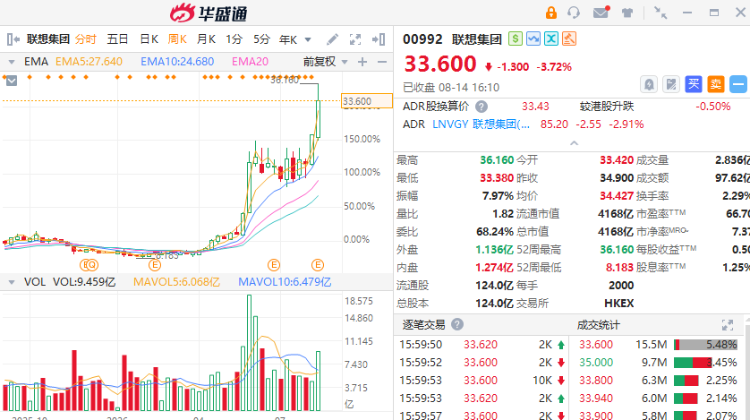Click the 15:59:50 trade row

(482, 344)
